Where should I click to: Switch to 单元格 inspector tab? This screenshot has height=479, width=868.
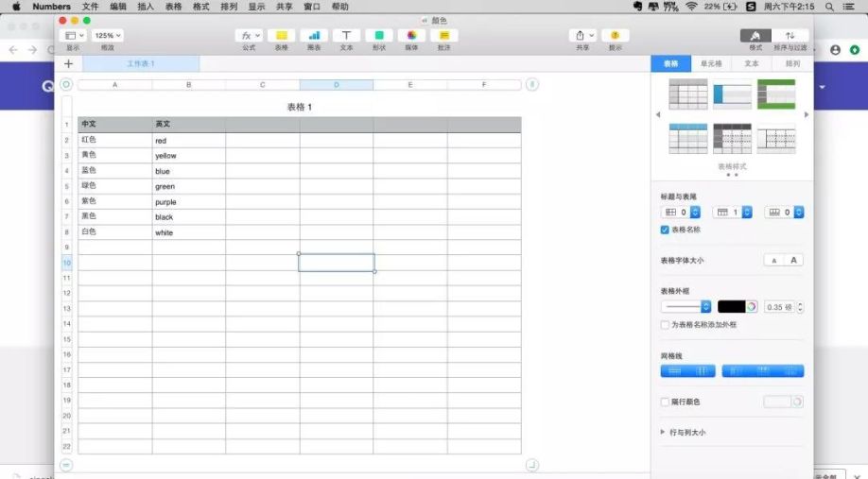(711, 63)
